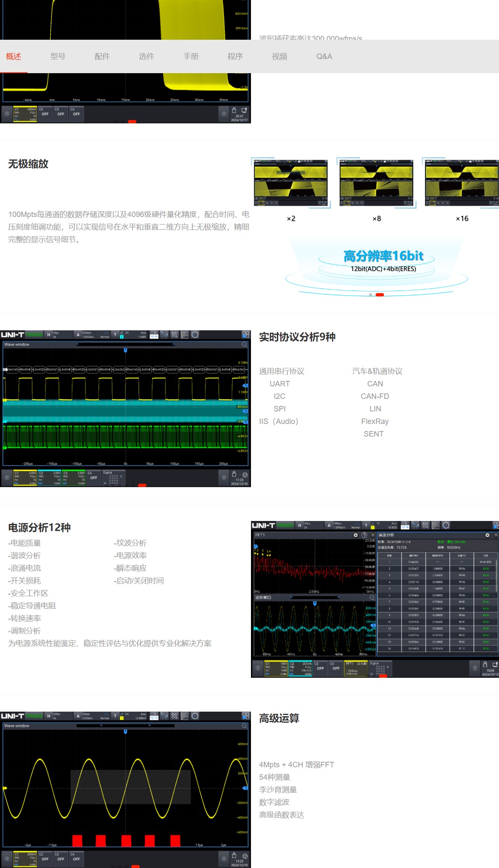Toggle channel C2 OFF in advanced math screenshot
Image resolution: width=499 pixels, height=868 pixels.
(45, 859)
